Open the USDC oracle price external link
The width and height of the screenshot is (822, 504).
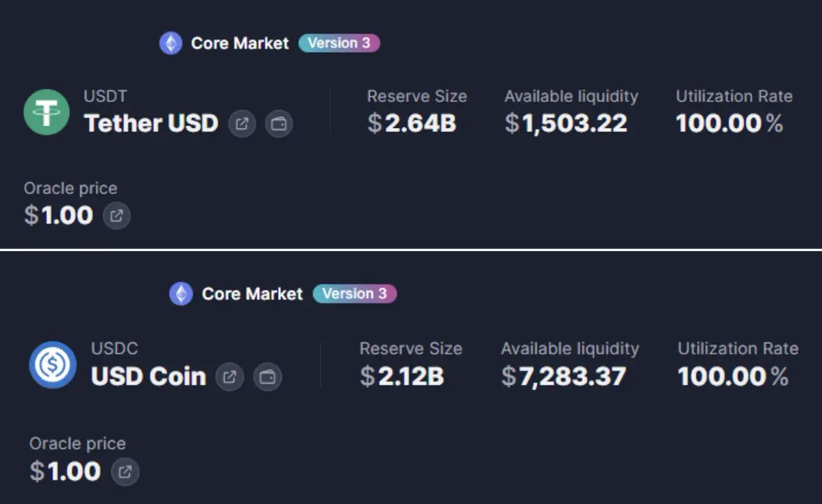(125, 472)
